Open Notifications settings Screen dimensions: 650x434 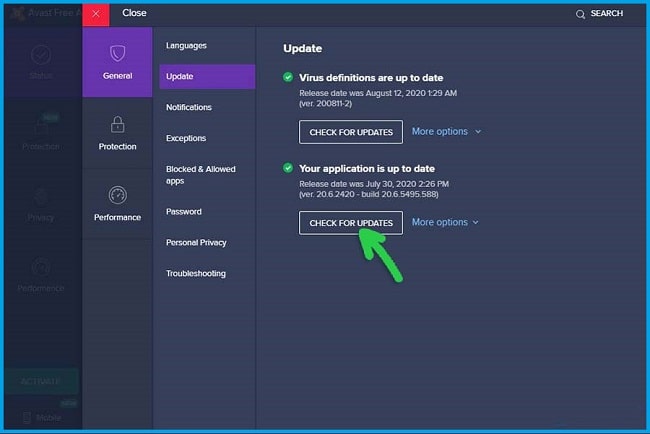point(189,107)
